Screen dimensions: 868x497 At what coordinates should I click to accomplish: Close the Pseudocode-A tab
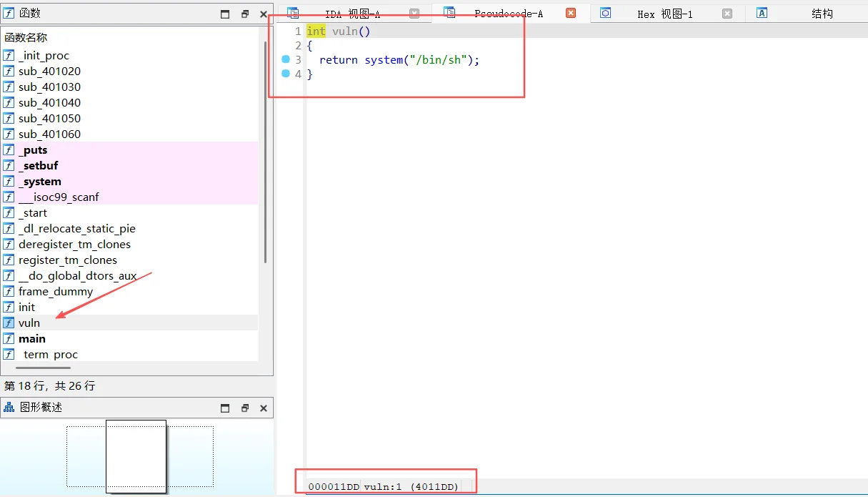point(570,13)
